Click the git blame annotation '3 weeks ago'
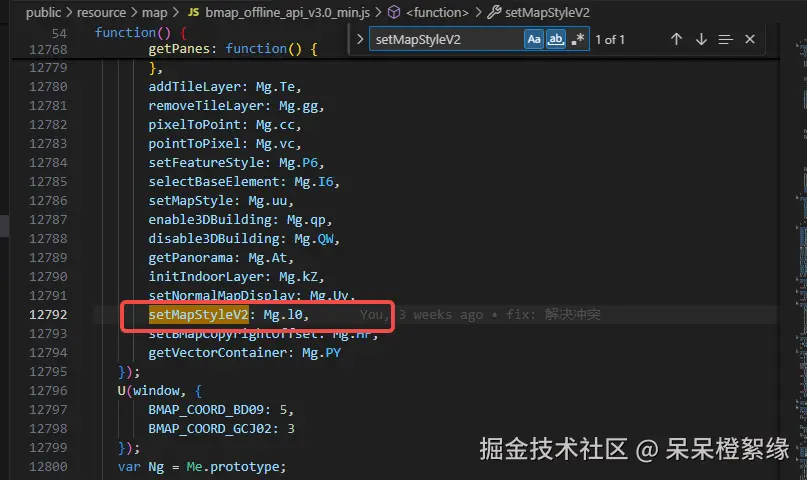 click(441, 314)
